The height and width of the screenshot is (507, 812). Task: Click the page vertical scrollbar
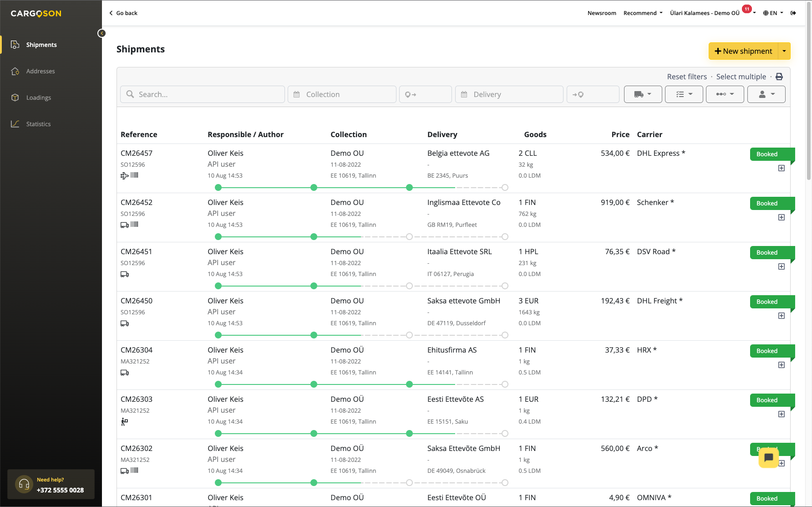pos(809,91)
